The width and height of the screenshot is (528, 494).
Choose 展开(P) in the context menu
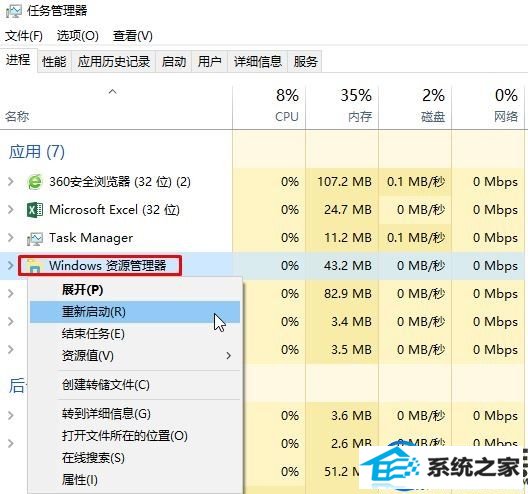coord(135,290)
